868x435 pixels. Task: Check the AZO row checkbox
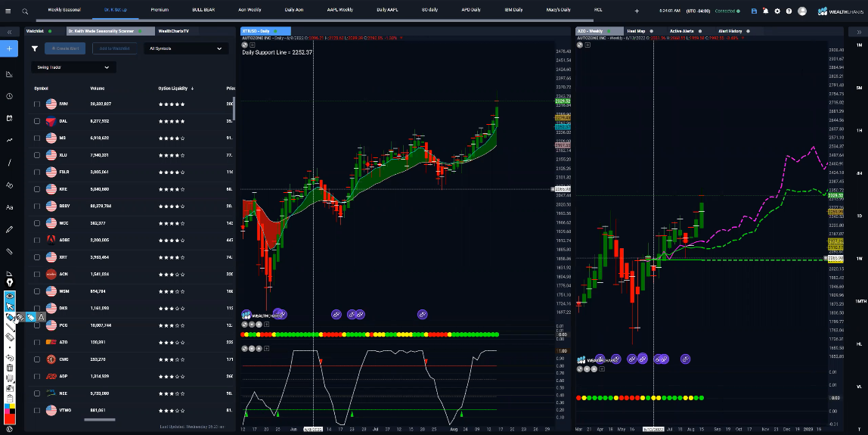(37, 343)
